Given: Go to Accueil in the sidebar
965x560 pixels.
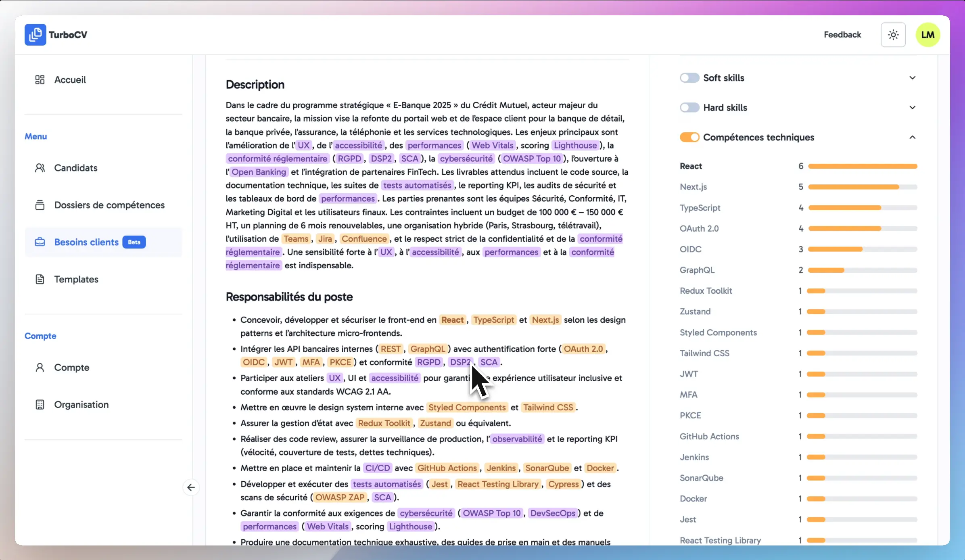Looking at the screenshot, I should coord(103,79).
